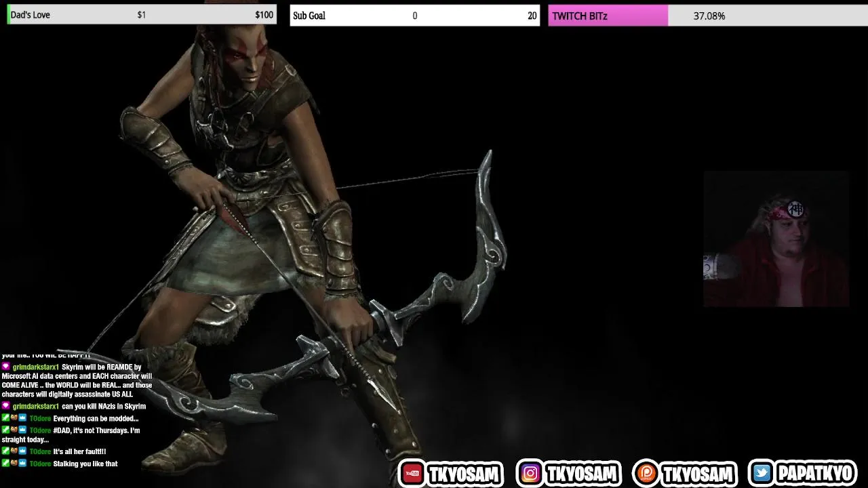Click the blue crown badge on "Stalking you like that"
This screenshot has width=868, height=488.
click(x=22, y=463)
